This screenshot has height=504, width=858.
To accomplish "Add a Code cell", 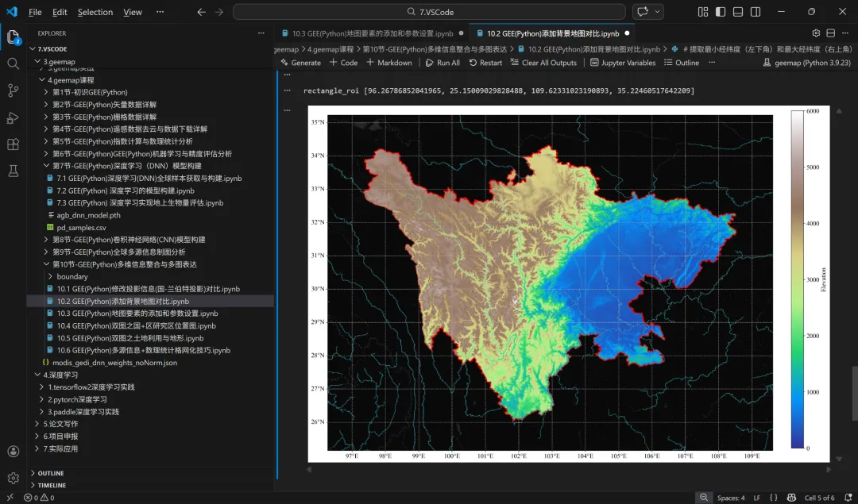I will click(344, 63).
